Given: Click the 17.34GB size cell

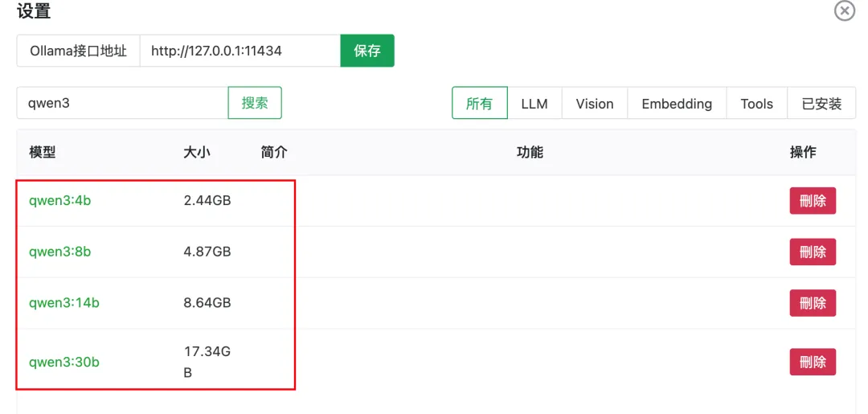Looking at the screenshot, I should [x=207, y=362].
